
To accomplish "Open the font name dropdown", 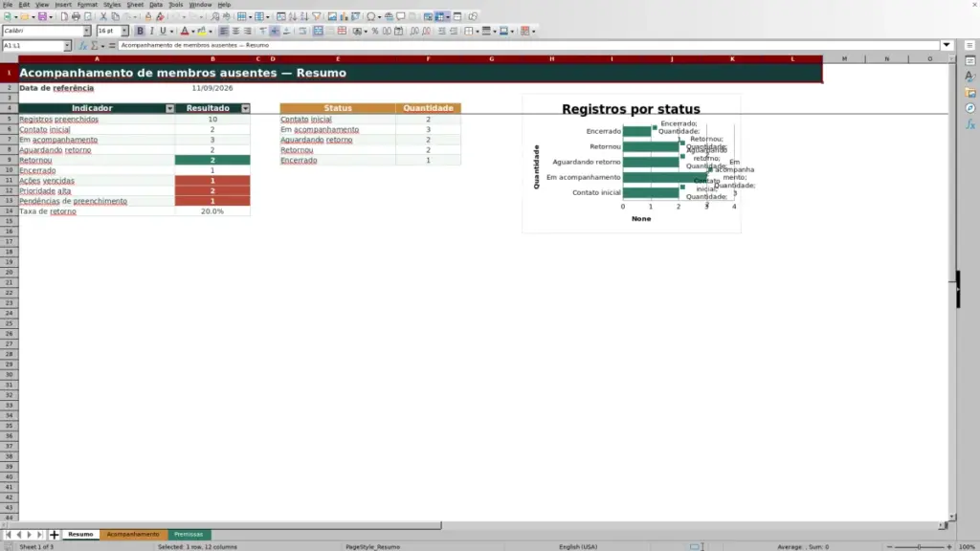I will [87, 31].
